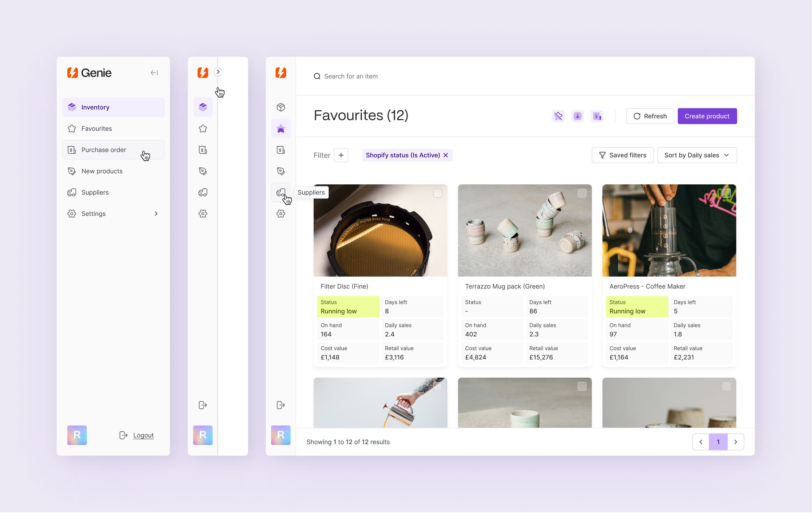
Task: Click the Create product button
Action: point(707,116)
